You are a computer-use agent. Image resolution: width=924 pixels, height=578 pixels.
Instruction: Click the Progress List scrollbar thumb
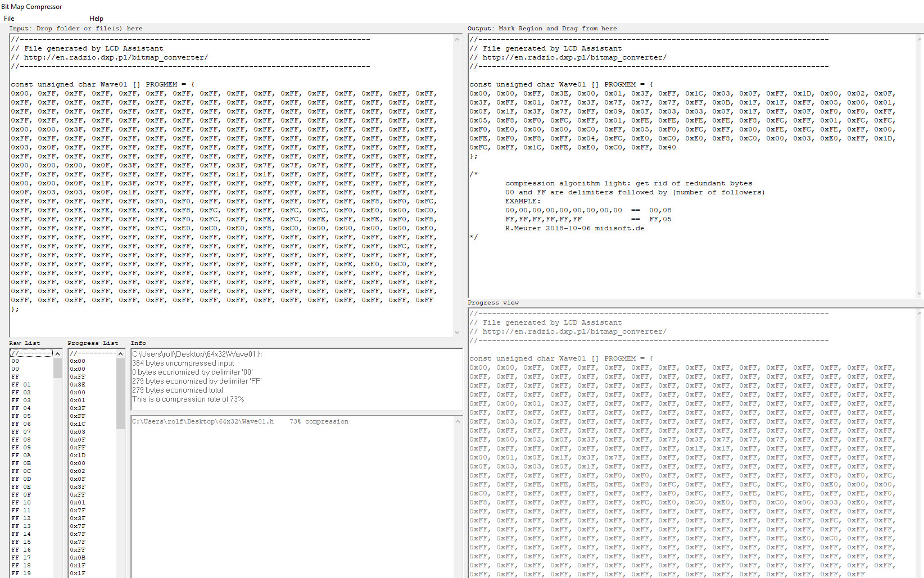pyautogui.click(x=120, y=394)
